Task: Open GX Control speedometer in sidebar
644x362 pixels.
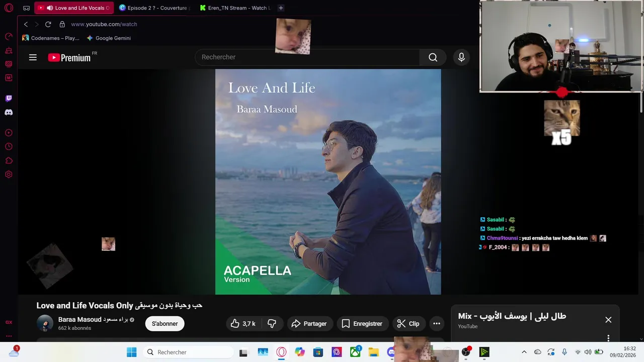Action: (9, 36)
